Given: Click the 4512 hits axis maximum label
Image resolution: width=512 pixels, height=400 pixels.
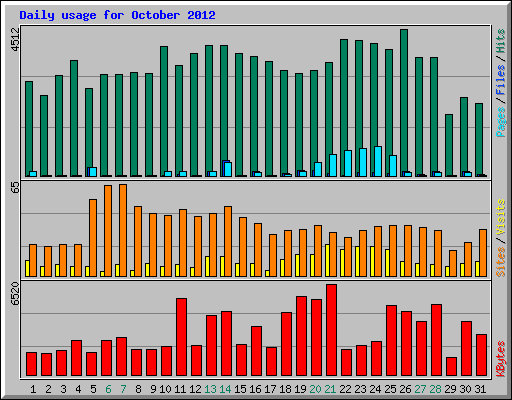Looking at the screenshot, I should tap(15, 40).
